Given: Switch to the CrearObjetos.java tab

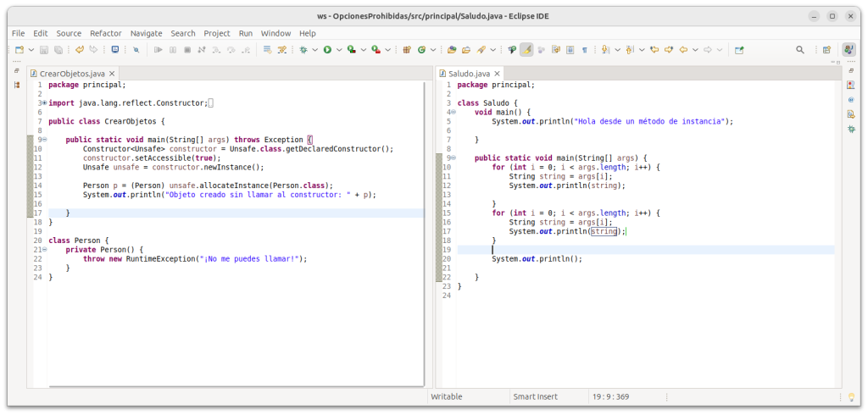Looking at the screenshot, I should pos(71,74).
